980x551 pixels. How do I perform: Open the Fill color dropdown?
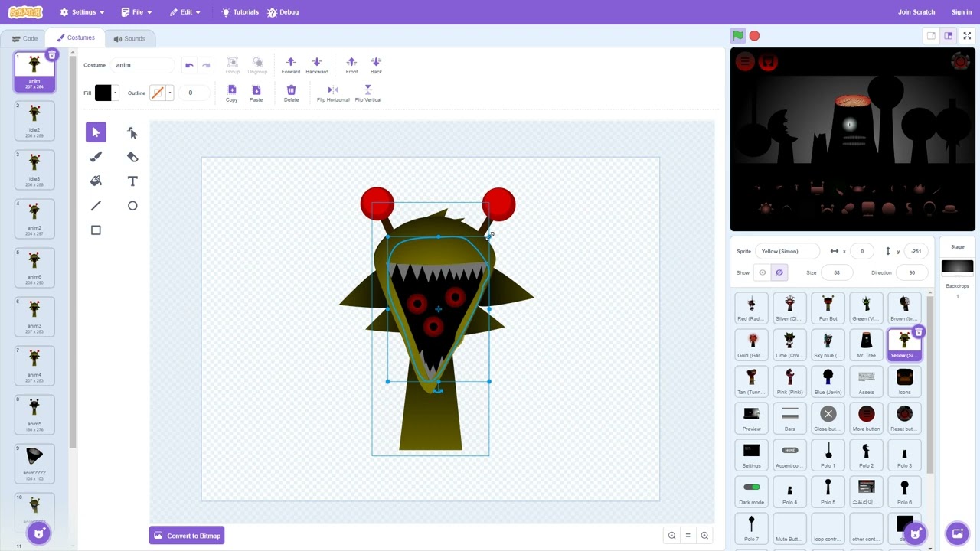115,93
